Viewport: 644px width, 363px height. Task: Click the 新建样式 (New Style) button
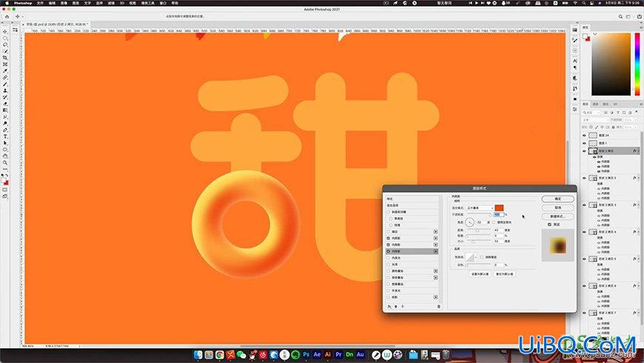pos(557,216)
